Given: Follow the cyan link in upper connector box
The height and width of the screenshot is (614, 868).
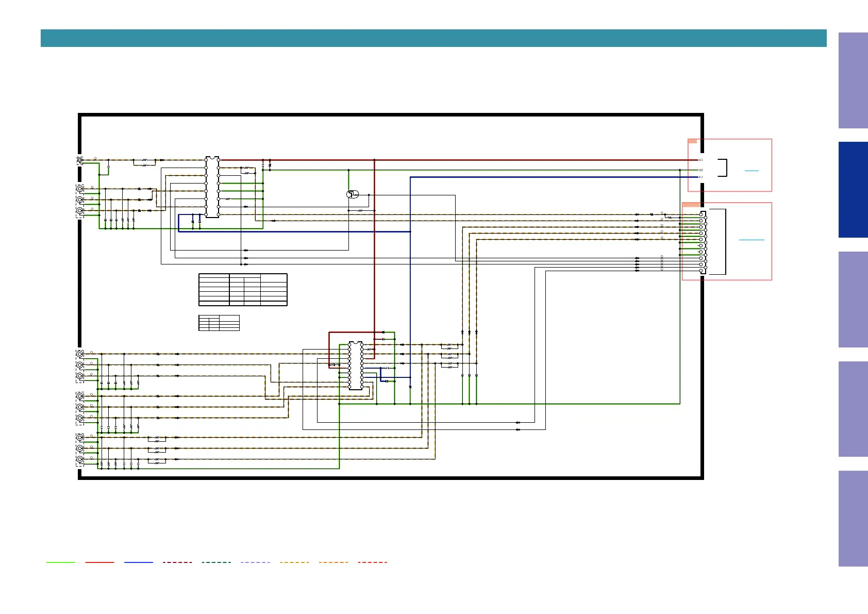Looking at the screenshot, I should [752, 171].
